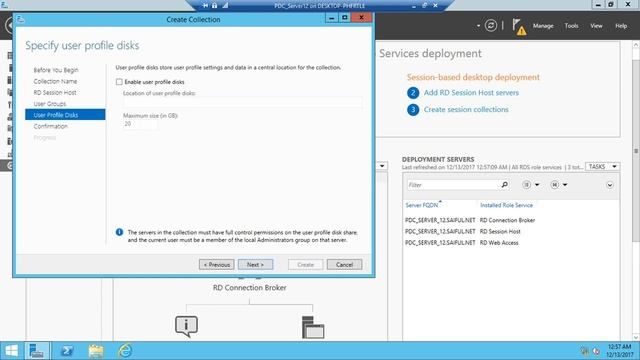The width and height of the screenshot is (640, 360).
Task: Expand the filter panel chevron
Action: [x=609, y=185]
